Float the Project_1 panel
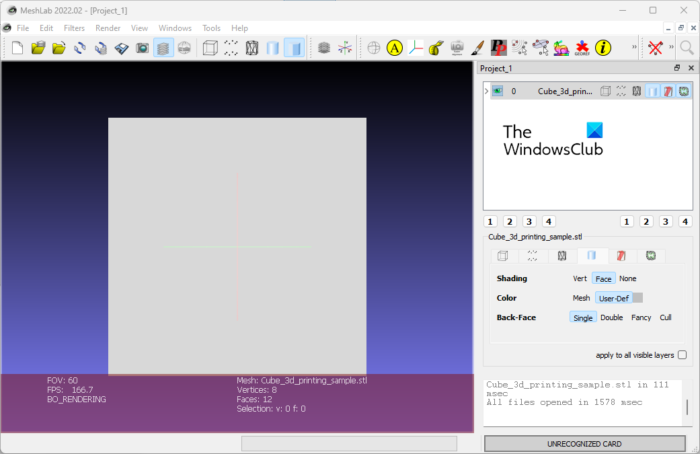This screenshot has width=700, height=454. [x=677, y=68]
